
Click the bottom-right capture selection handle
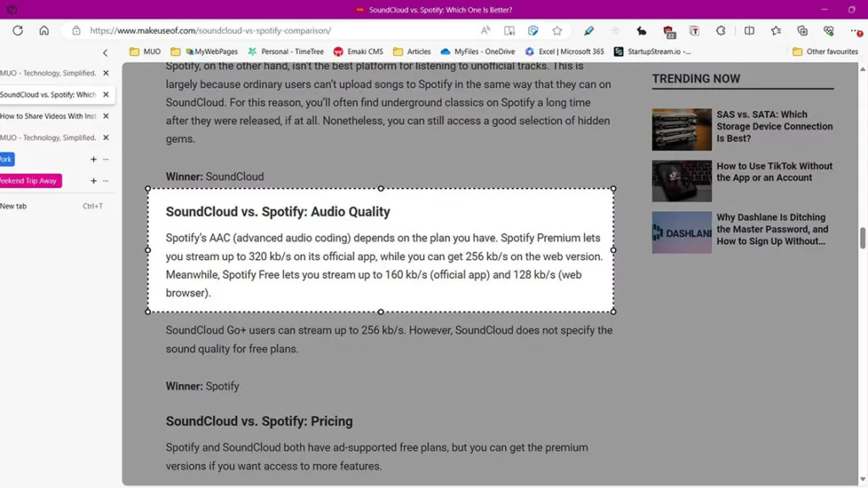pos(614,312)
